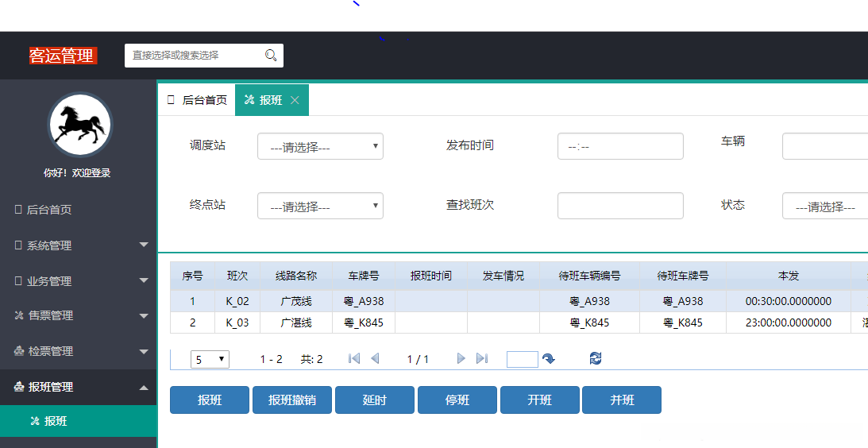Expand the 业务管理 sidebar menu

79,280
